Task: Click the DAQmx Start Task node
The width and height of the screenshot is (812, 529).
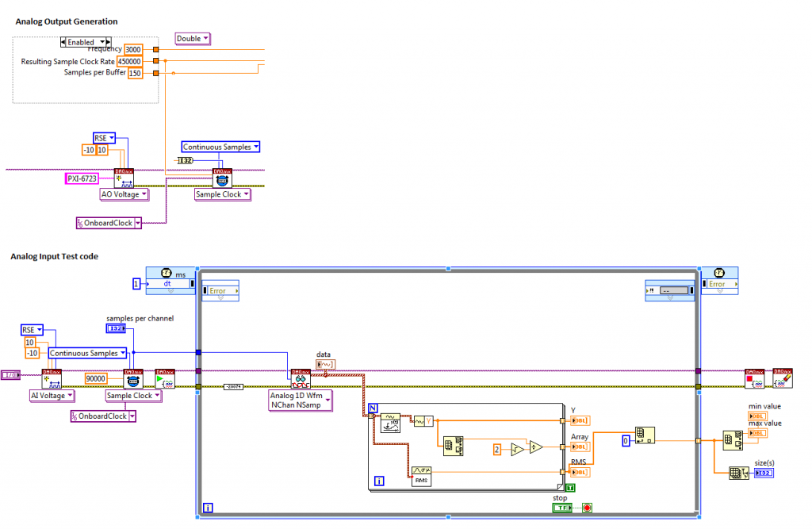Action: (165, 378)
